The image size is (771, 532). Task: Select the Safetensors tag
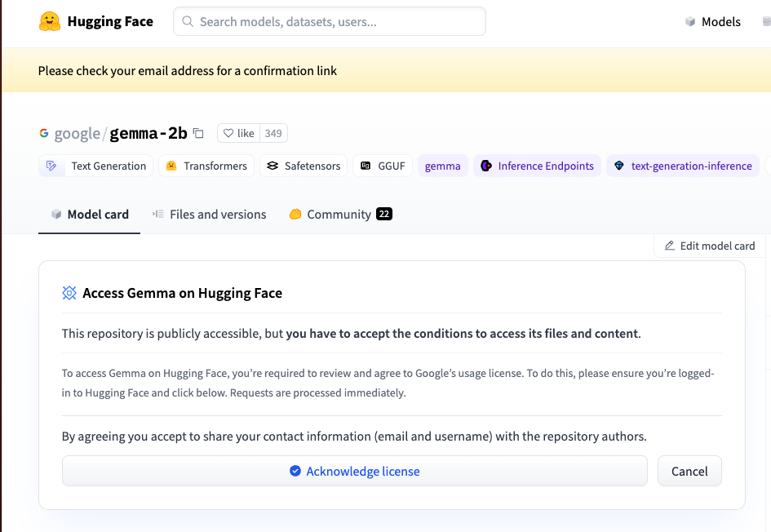tap(304, 166)
